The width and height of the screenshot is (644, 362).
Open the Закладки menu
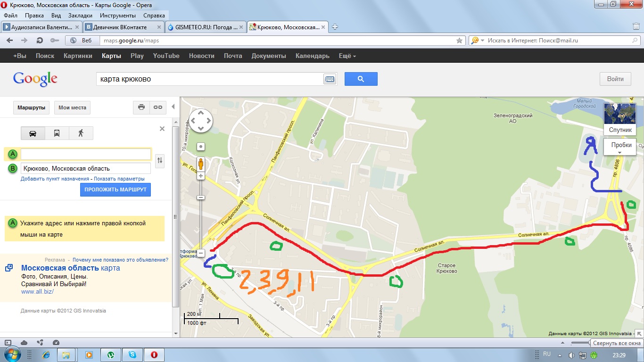[80, 16]
